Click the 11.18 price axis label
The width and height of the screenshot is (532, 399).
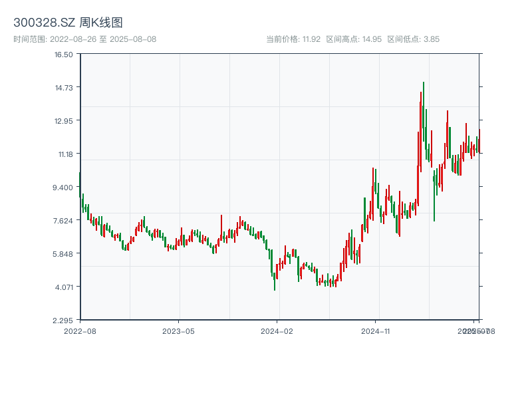pos(63,154)
